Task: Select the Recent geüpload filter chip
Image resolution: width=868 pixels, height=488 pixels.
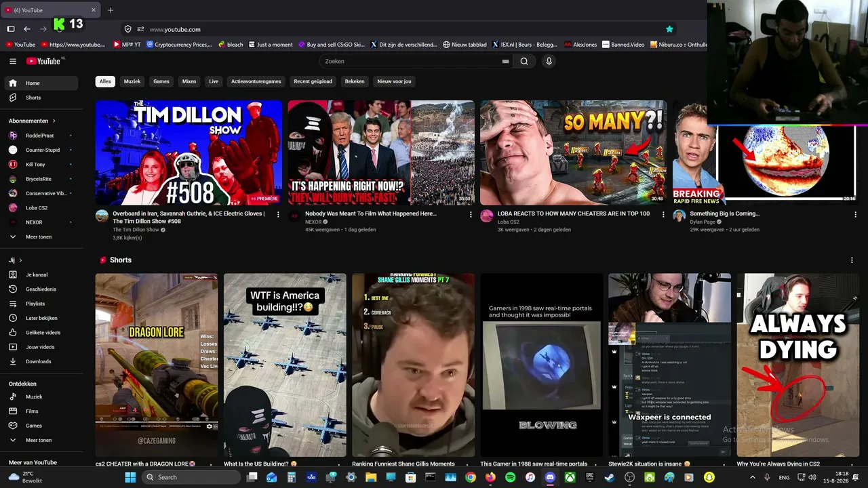Action: tap(313, 81)
